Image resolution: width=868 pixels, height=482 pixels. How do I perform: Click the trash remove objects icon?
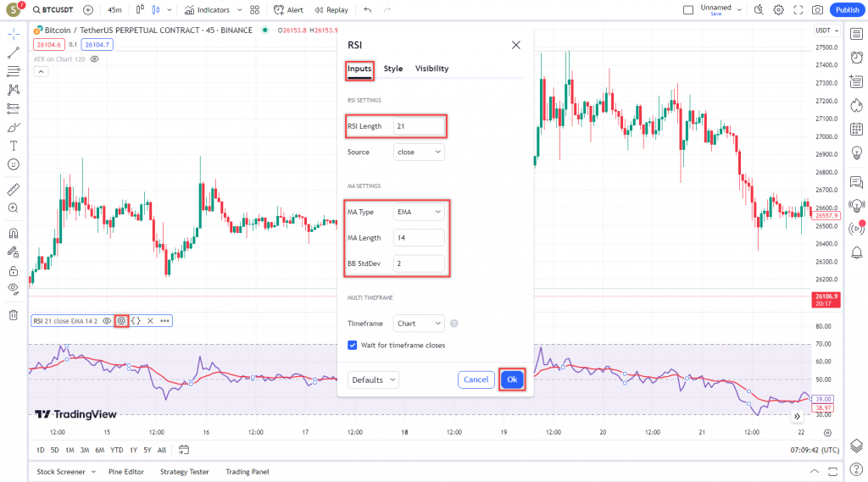[x=14, y=315]
